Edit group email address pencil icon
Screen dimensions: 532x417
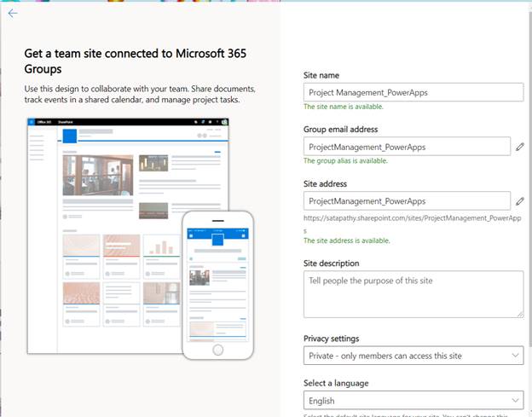click(x=520, y=147)
